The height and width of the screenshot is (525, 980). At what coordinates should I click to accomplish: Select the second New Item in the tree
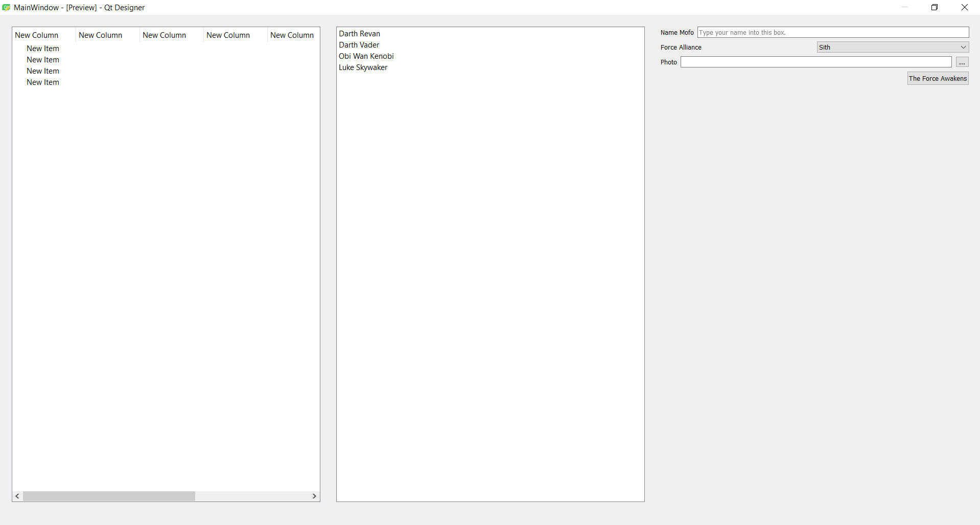tap(43, 59)
